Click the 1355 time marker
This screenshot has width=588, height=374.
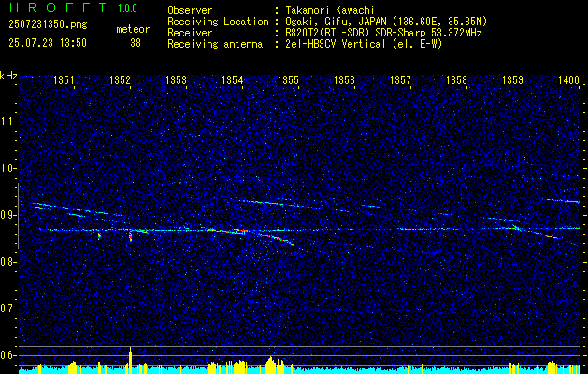[x=288, y=79]
